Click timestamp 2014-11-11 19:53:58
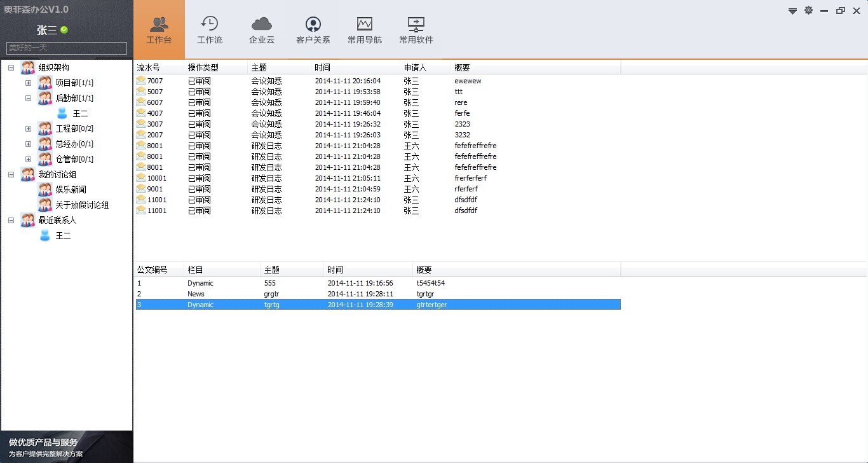 tap(348, 92)
